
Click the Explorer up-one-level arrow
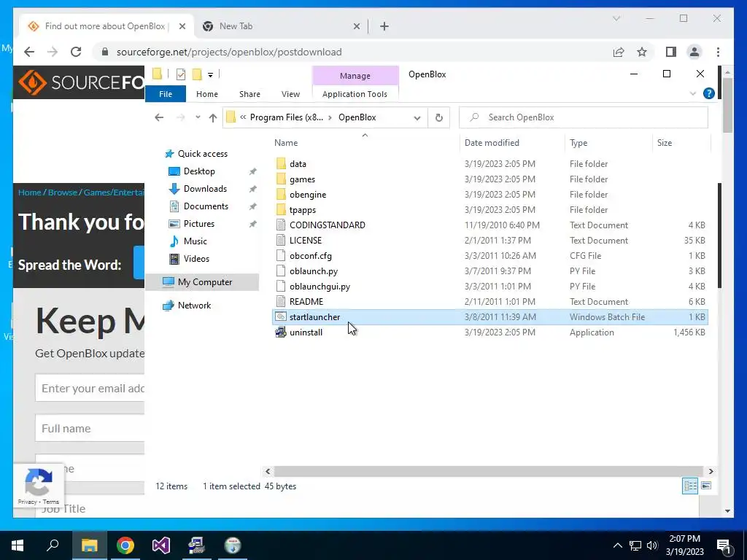tap(213, 117)
